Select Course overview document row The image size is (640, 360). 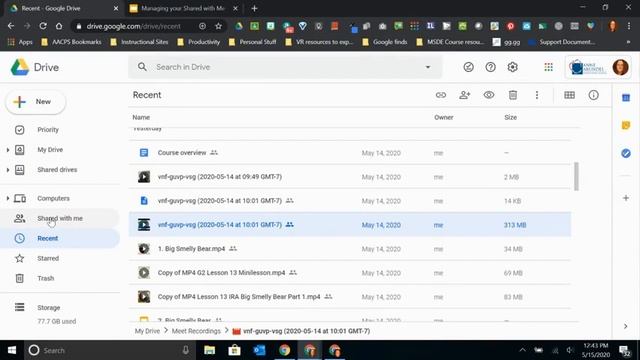(350, 153)
